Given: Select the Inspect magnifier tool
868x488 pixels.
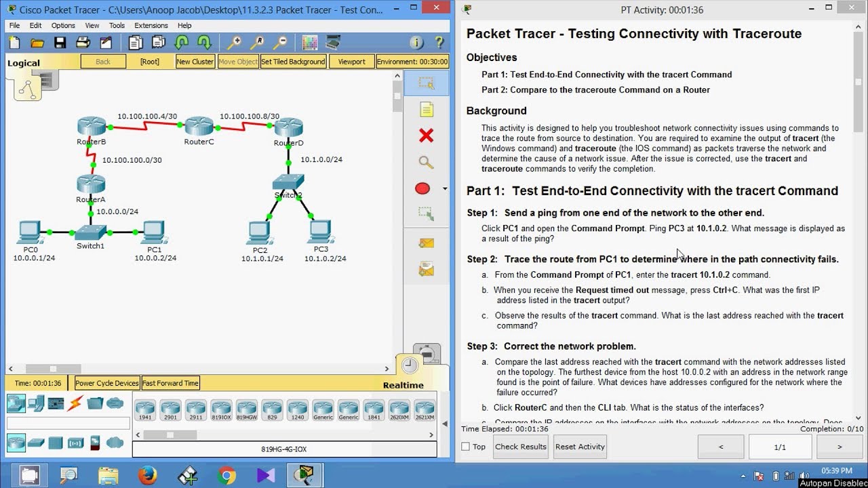Looking at the screenshot, I should 426,162.
